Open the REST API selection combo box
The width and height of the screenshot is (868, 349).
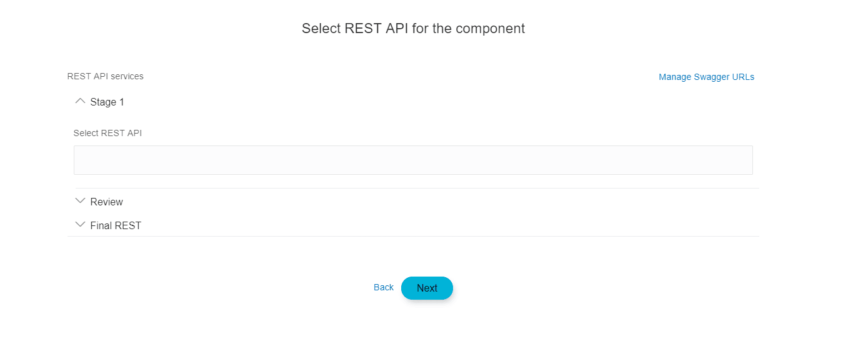click(x=412, y=160)
